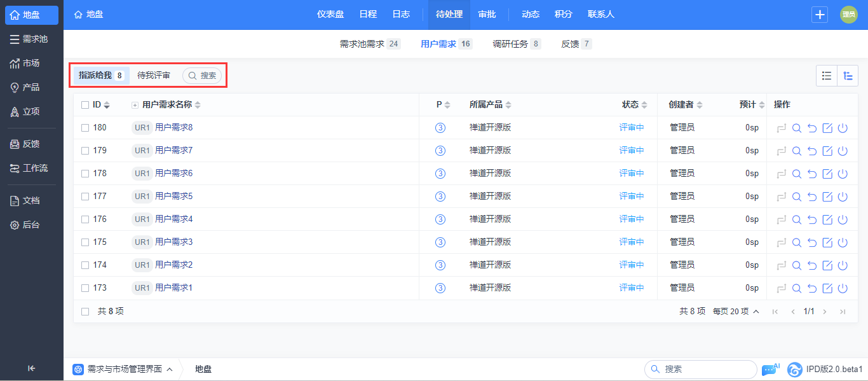The height and width of the screenshot is (381, 868).
Task: Click the power icon in 用户需求3 row
Action: 843,242
